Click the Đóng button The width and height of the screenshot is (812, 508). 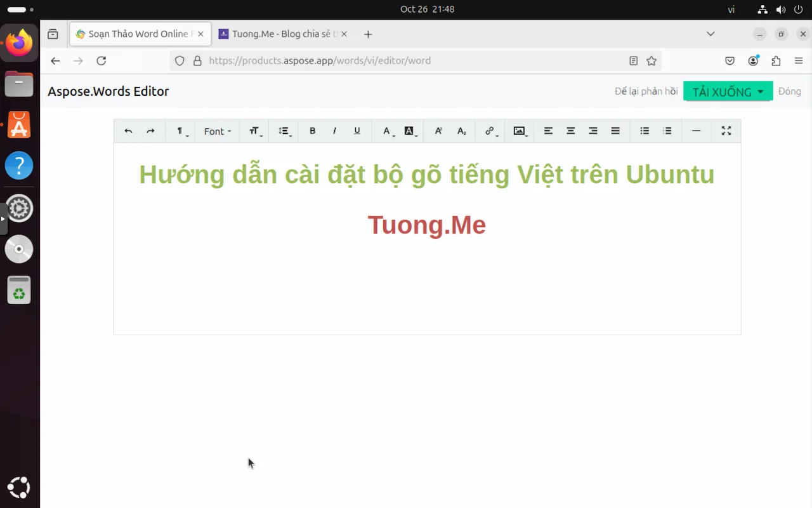coord(789,91)
